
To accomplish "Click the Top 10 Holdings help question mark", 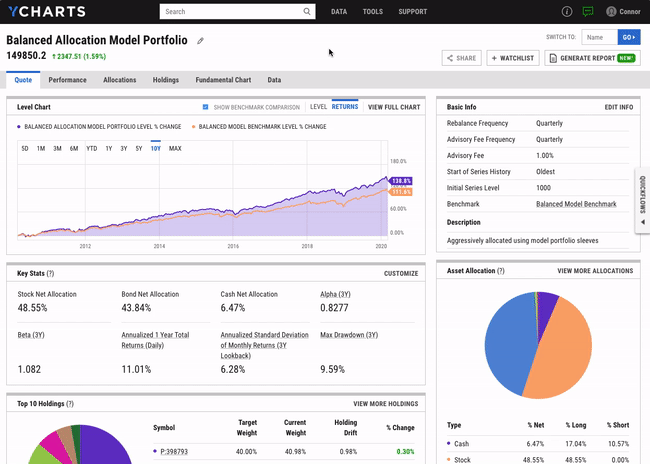I will pyautogui.click(x=70, y=404).
